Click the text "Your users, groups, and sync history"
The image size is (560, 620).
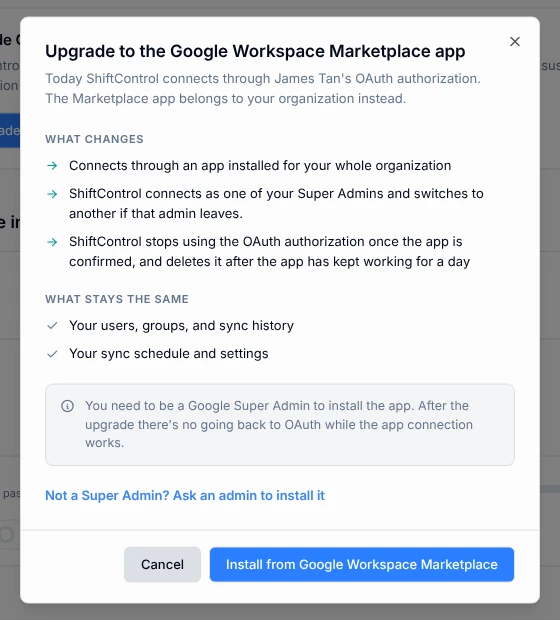coord(182,326)
